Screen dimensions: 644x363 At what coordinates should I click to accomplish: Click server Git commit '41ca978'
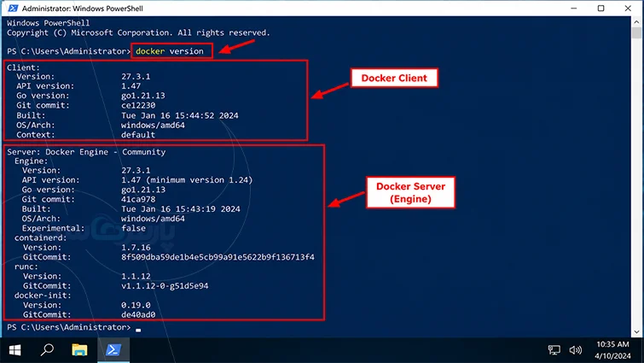pyautogui.click(x=138, y=199)
